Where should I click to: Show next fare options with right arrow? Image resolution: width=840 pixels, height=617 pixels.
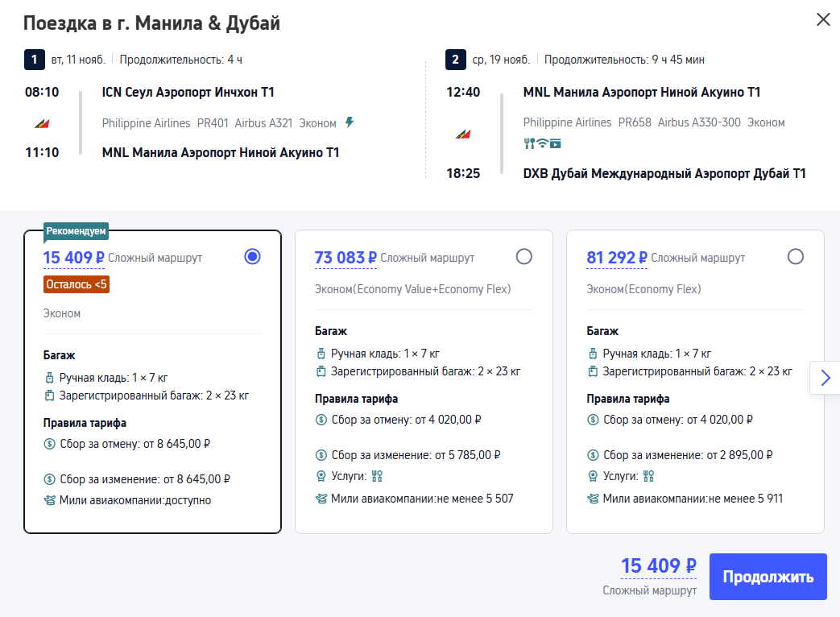(x=825, y=378)
